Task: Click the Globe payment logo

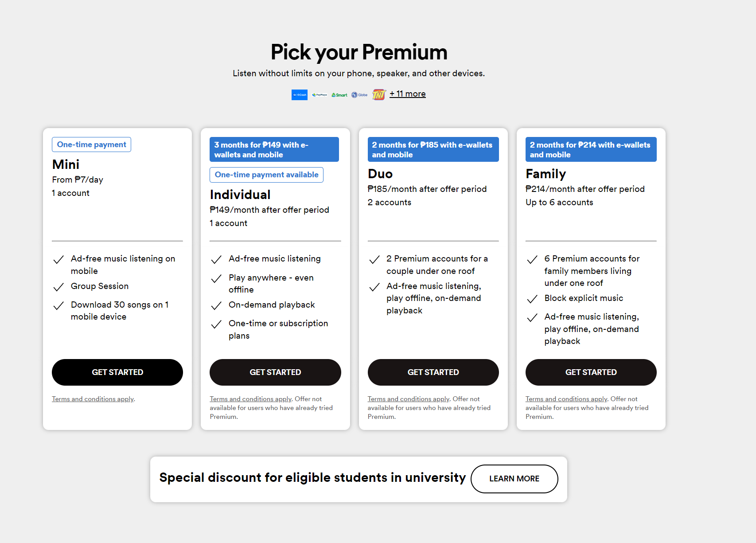Action: pos(359,95)
